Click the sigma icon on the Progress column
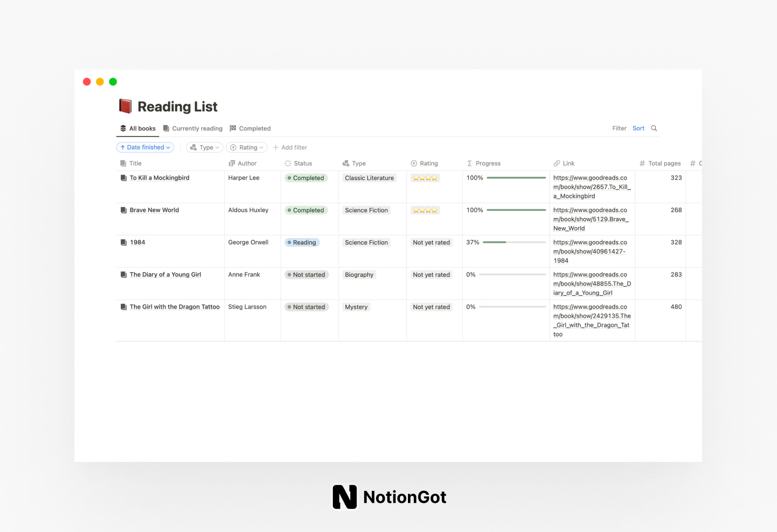The width and height of the screenshot is (777, 532). pos(469,163)
